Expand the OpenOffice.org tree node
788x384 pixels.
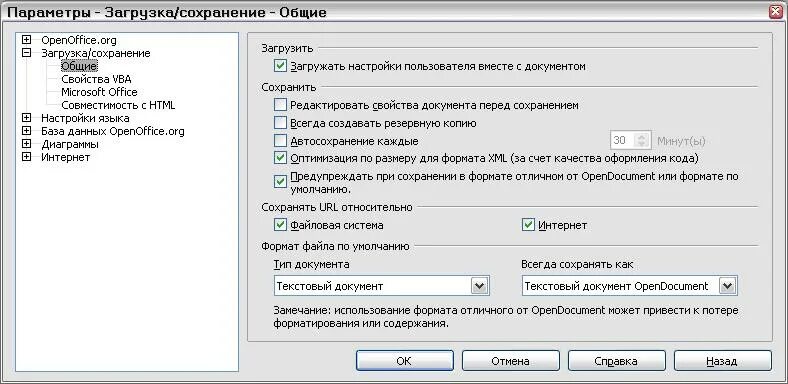coord(27,40)
